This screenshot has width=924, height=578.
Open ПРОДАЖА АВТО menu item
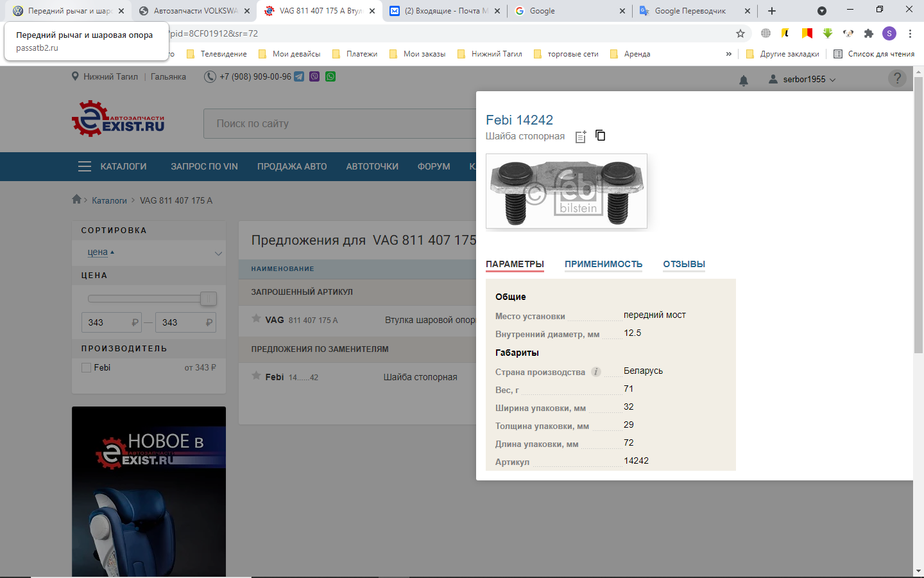pos(292,166)
